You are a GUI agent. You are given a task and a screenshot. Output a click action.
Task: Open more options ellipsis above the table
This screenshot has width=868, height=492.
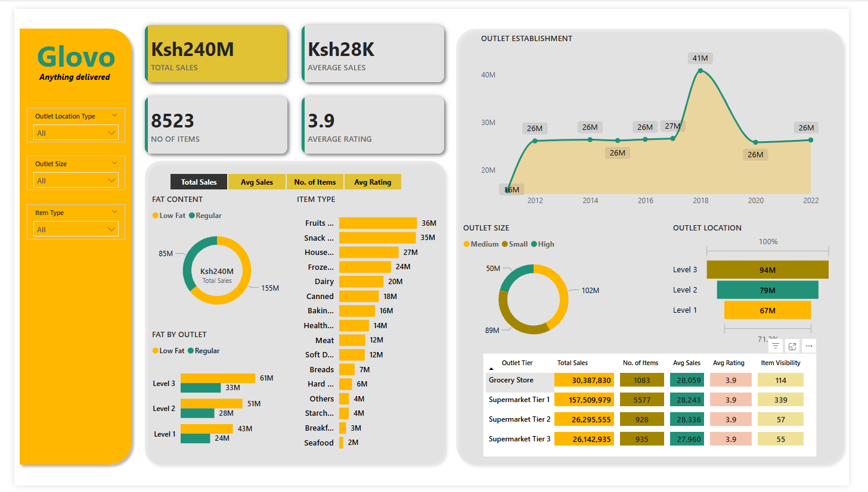click(808, 346)
